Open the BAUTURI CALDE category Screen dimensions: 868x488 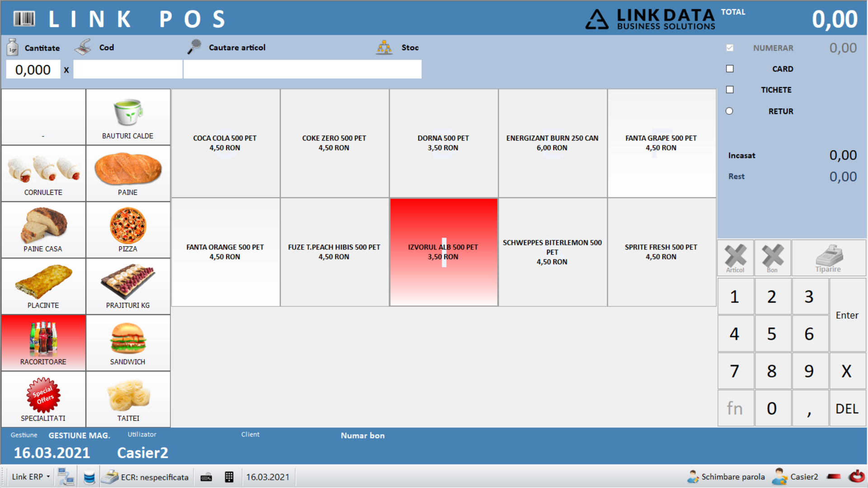pos(128,117)
